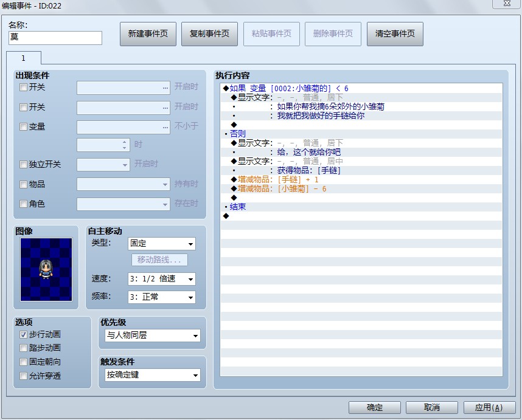Screen dimensions: 522x420
Task: Enable the second 开关 condition checkbox
Action: pyautogui.click(x=23, y=107)
